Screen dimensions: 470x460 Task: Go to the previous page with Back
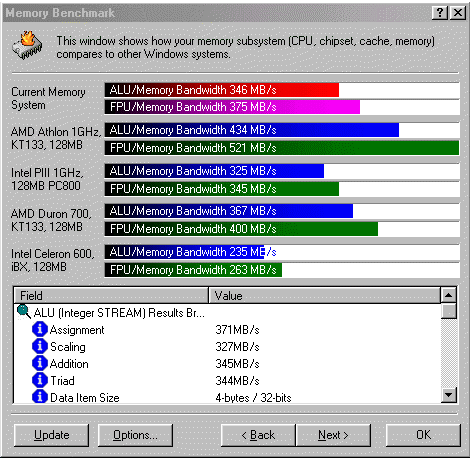258,435
